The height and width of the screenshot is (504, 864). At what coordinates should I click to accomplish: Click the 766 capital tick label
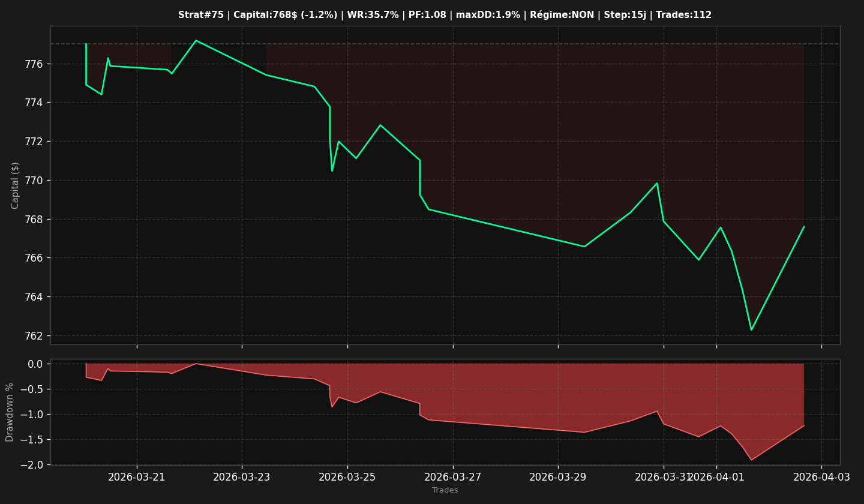(35, 258)
